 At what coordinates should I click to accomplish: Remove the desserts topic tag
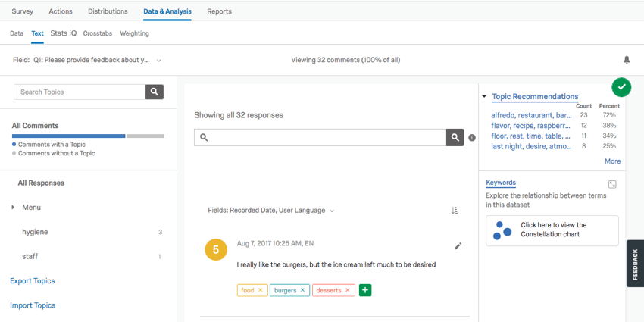click(348, 290)
